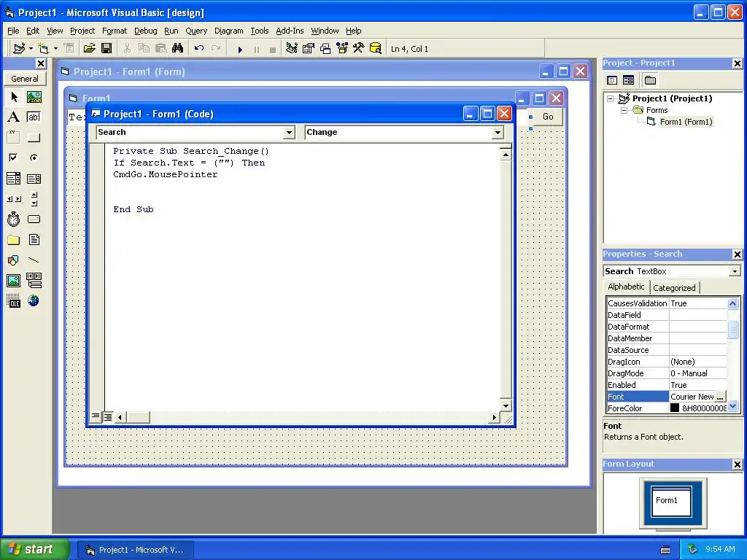The height and width of the screenshot is (560, 747).
Task: Select the OptionButton control in the toolbox
Action: click(34, 157)
